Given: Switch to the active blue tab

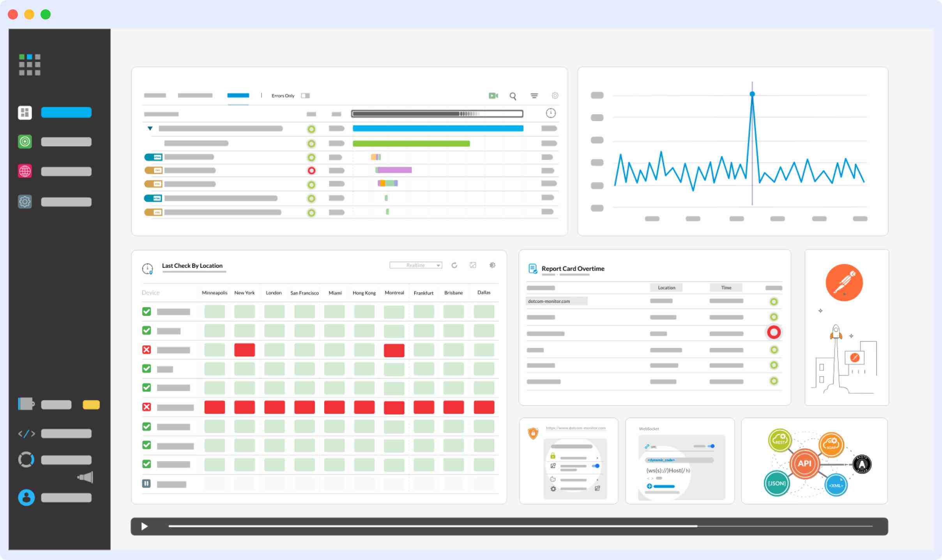Looking at the screenshot, I should (x=238, y=95).
